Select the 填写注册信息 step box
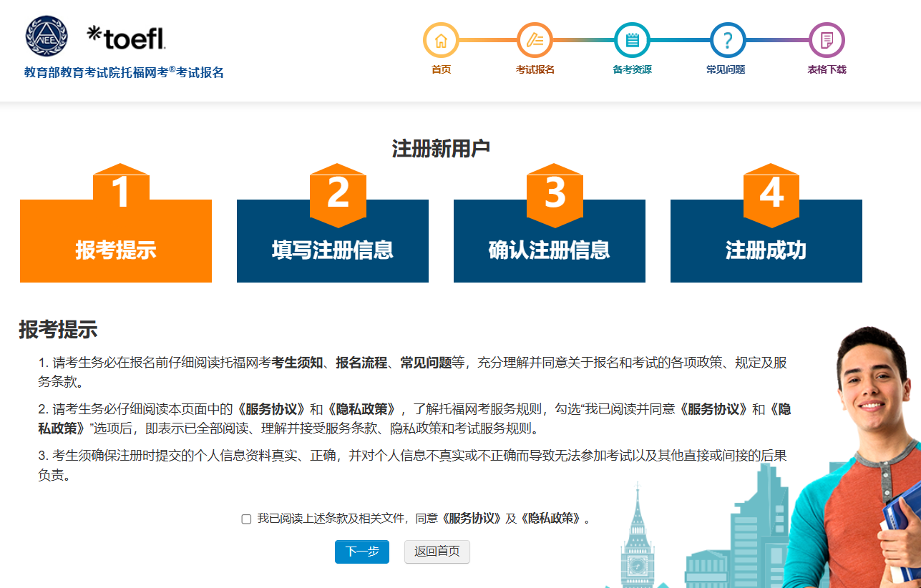Screen dimensions: 921x588 (333, 250)
